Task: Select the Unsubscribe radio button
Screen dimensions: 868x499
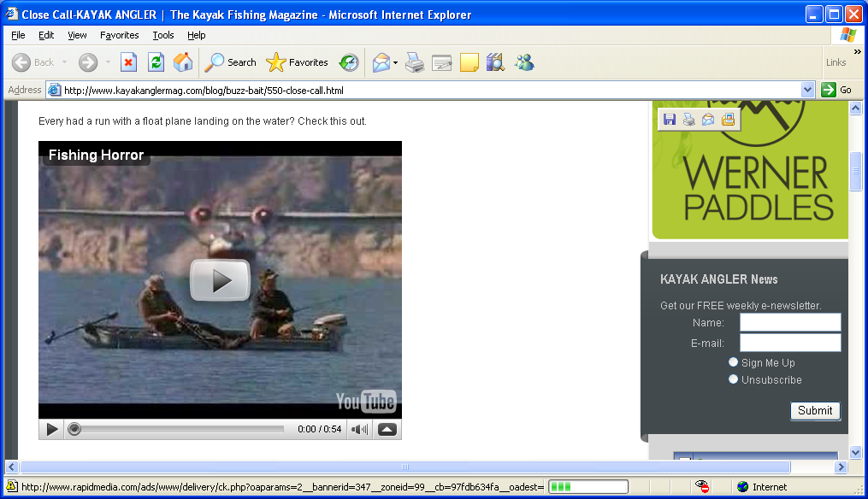Action: 733,379
